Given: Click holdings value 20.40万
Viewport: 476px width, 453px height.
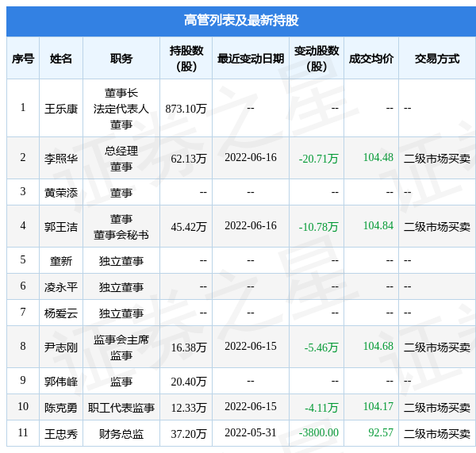Looking at the screenshot, I should pos(189,382).
